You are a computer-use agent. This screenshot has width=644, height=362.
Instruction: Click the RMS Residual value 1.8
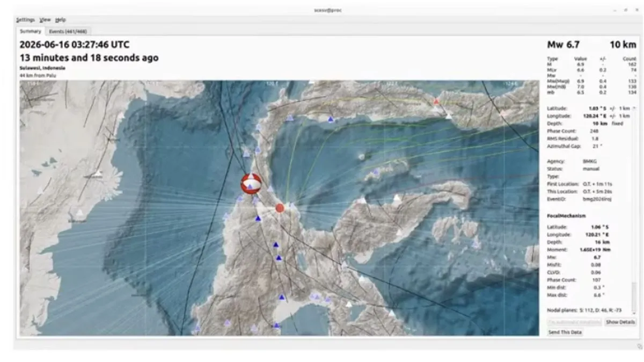pyautogui.click(x=595, y=139)
